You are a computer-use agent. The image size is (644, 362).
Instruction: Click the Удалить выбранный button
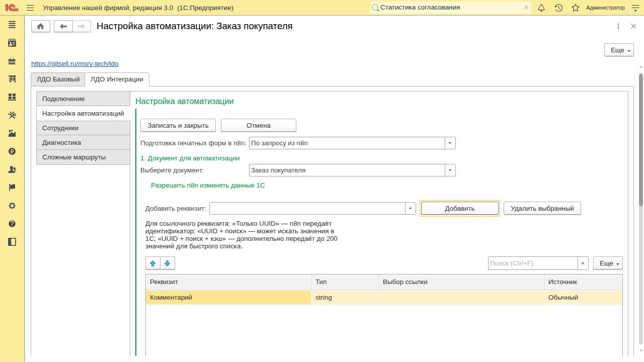pyautogui.click(x=542, y=208)
